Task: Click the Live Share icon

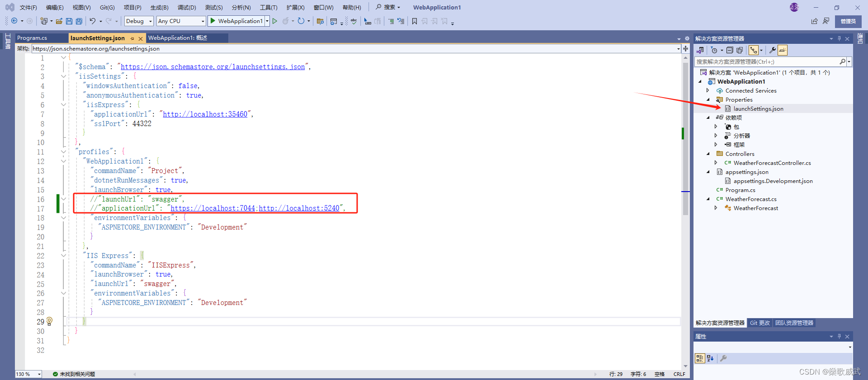Action: (814, 21)
